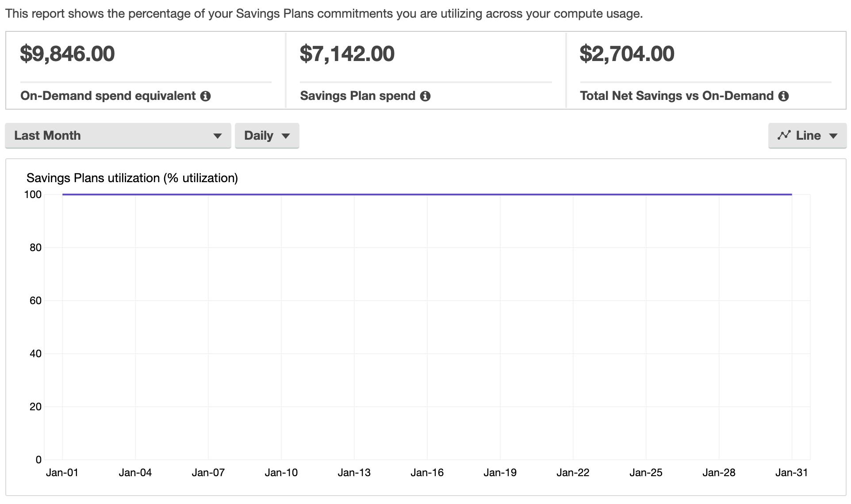
Task: Click info icon beside On-Demand spend equivalent
Action: 205,96
